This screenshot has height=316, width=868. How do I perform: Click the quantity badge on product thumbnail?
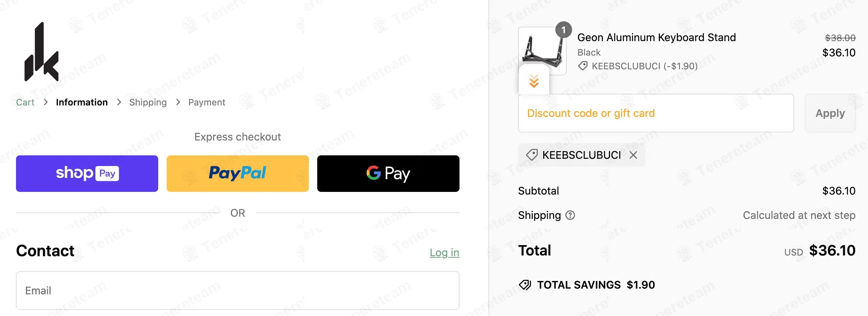click(x=563, y=30)
